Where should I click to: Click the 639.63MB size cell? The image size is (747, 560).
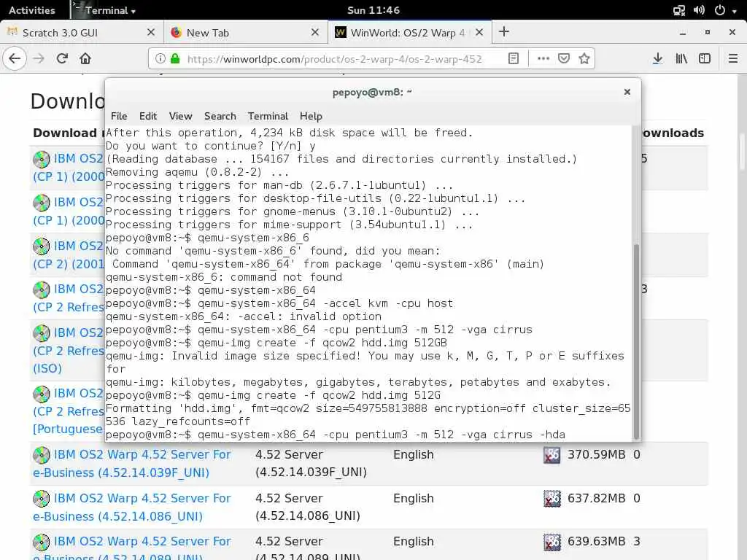(x=596, y=542)
